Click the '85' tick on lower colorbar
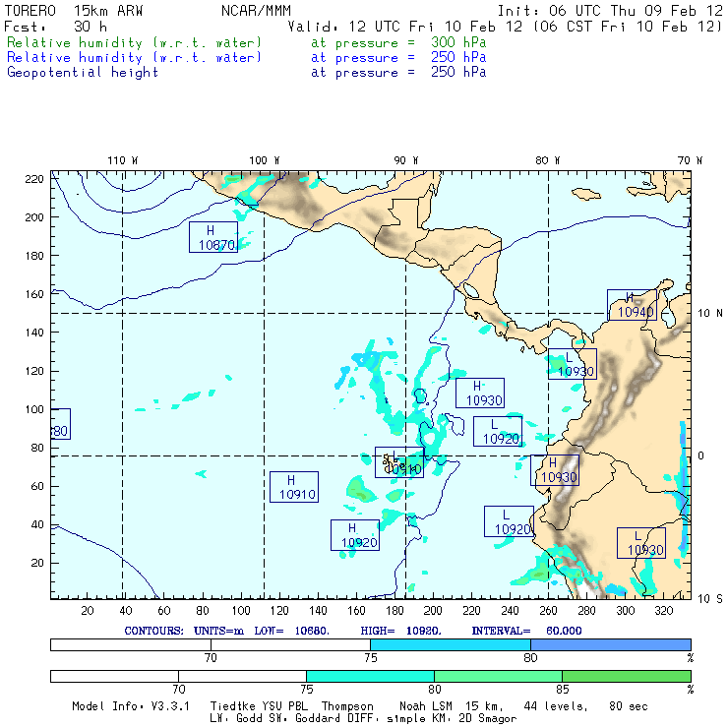728x728 pixels. [x=563, y=689]
